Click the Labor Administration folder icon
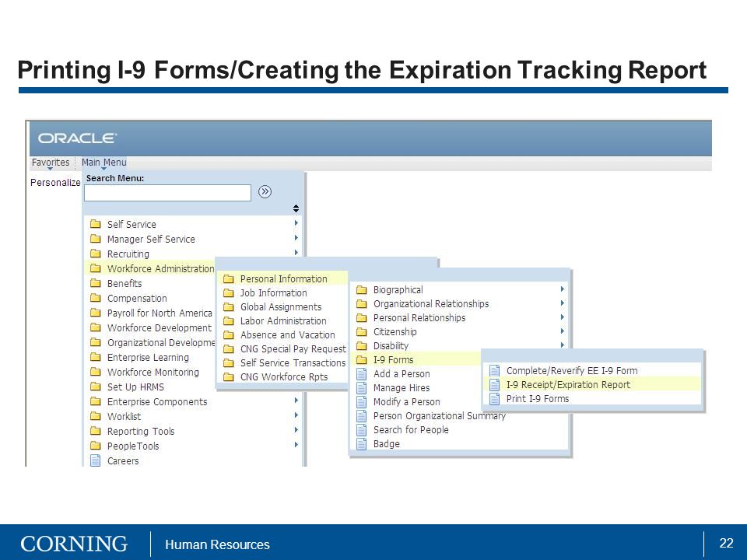 point(229,320)
